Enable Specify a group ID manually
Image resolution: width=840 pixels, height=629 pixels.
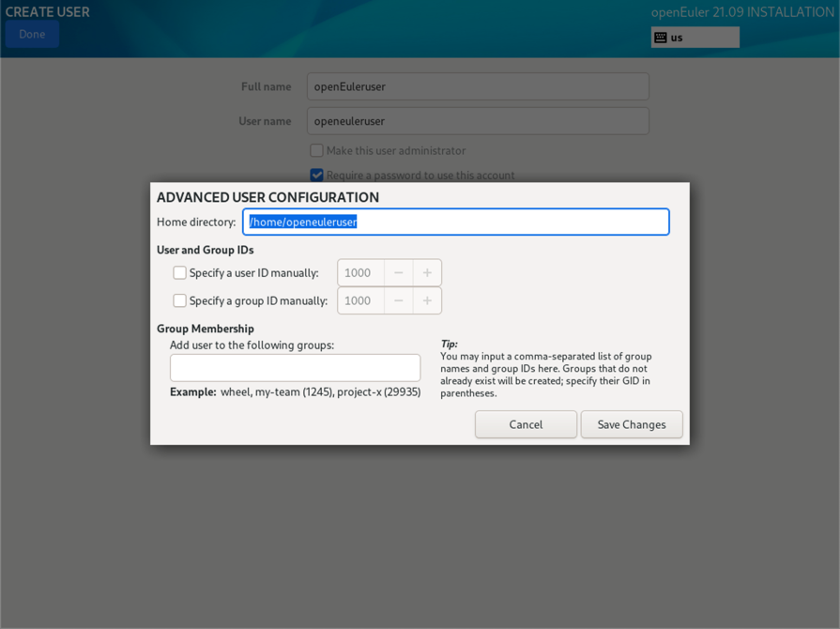(x=180, y=301)
